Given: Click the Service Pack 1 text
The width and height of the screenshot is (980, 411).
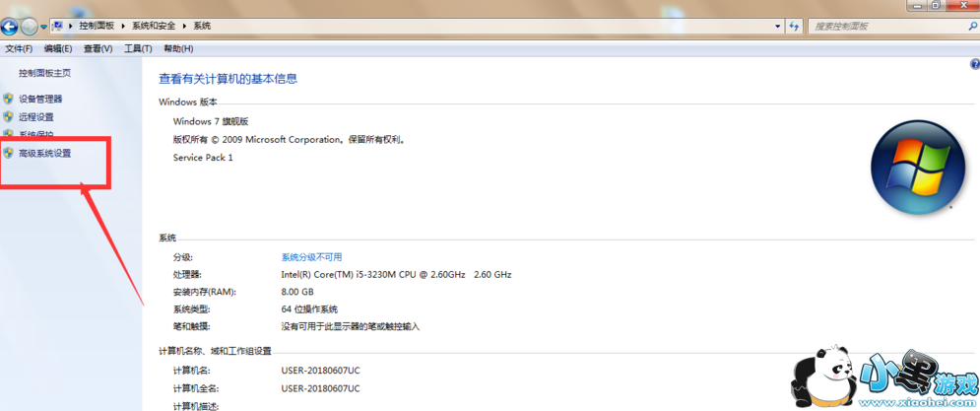Looking at the screenshot, I should click(x=203, y=158).
